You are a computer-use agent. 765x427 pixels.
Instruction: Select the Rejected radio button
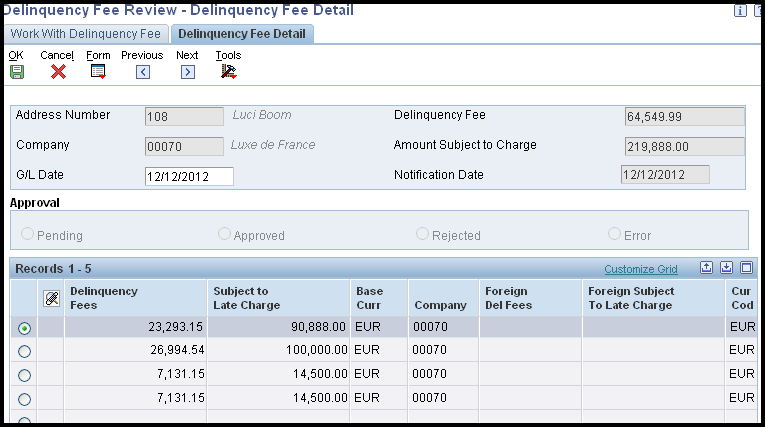pyautogui.click(x=422, y=234)
